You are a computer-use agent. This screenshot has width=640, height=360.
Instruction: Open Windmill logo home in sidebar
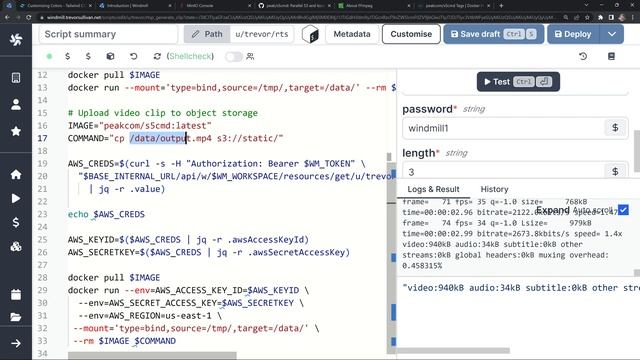pyautogui.click(x=16, y=40)
